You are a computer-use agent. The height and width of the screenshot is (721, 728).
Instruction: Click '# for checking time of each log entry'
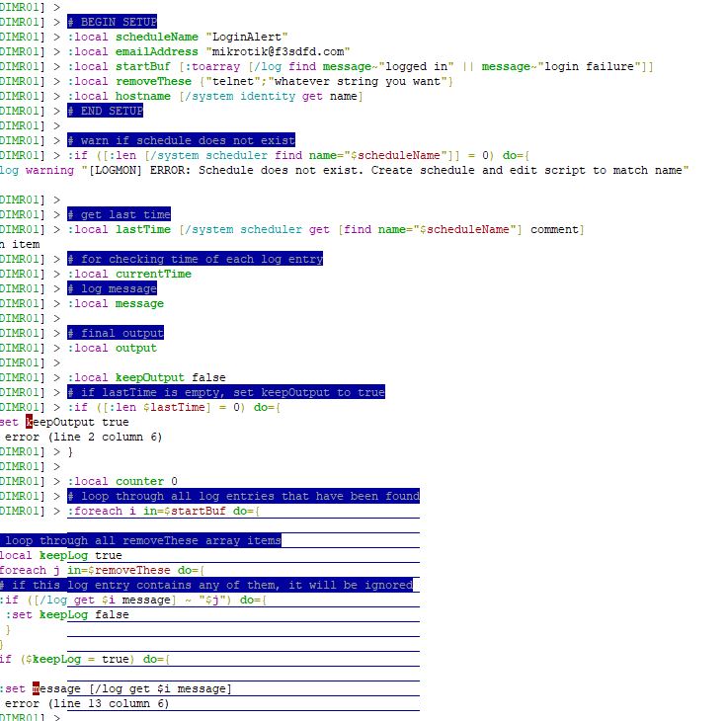pos(195,259)
